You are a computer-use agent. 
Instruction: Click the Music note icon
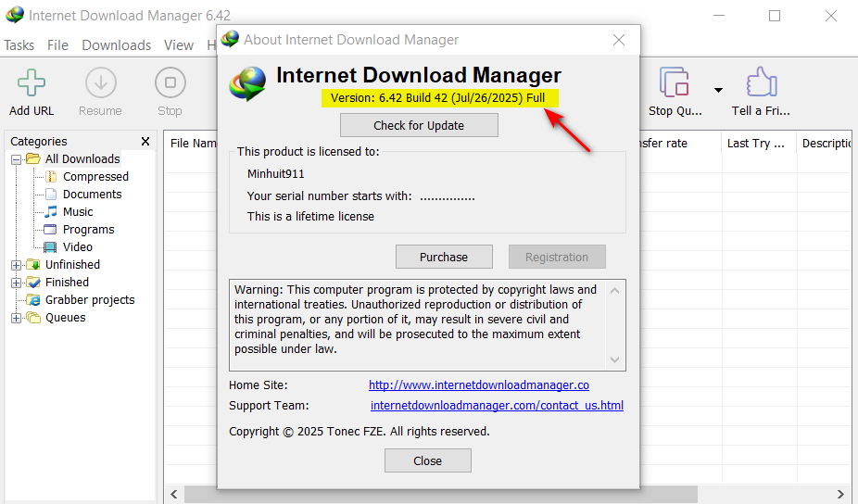(50, 211)
